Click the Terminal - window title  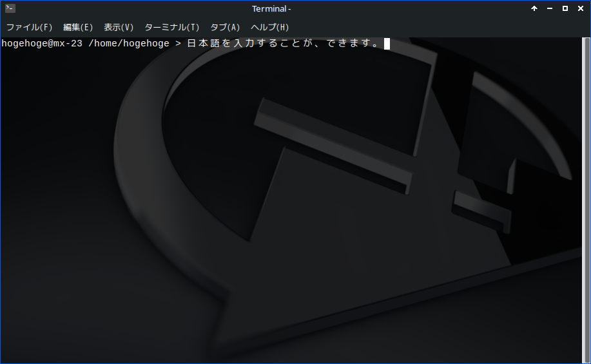[x=271, y=8]
